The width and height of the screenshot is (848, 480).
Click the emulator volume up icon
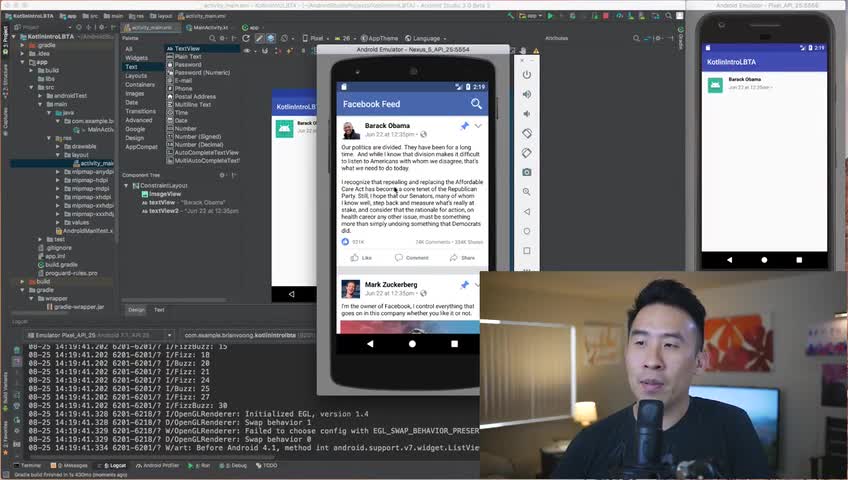click(x=527, y=94)
